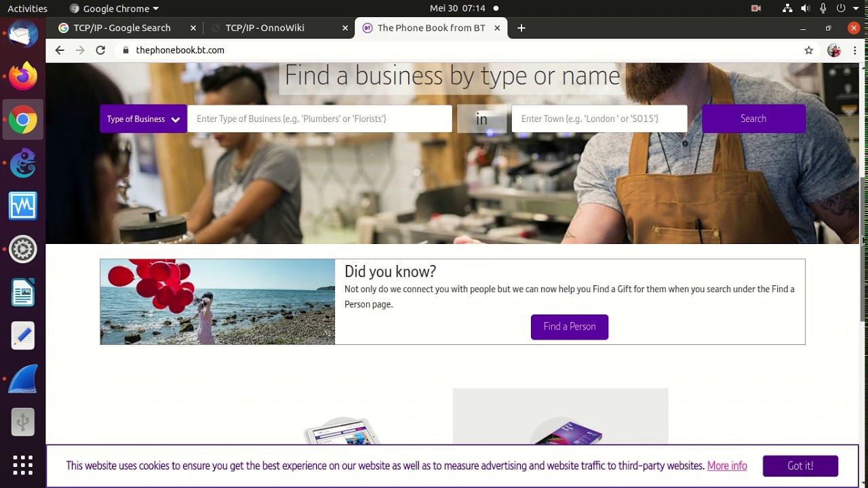This screenshot has width=868, height=488.
Task: Open Wireshark from the dock
Action: pyautogui.click(x=22, y=379)
